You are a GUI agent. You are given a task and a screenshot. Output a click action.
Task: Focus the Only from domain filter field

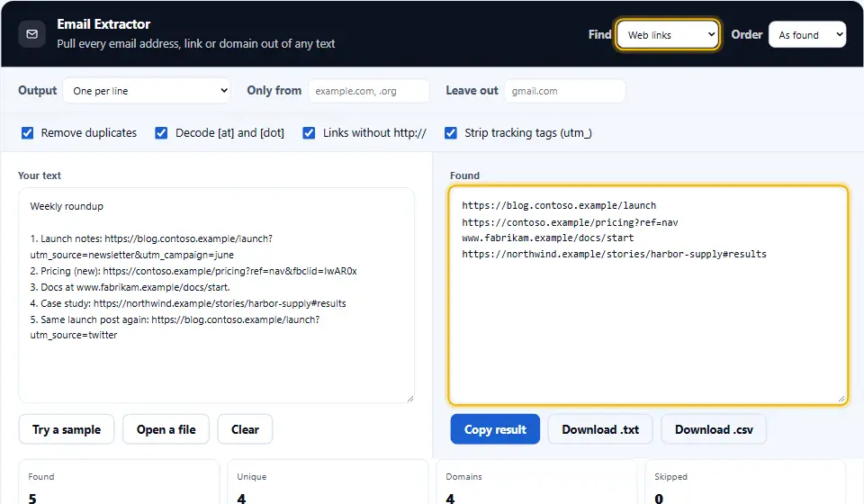(x=369, y=91)
